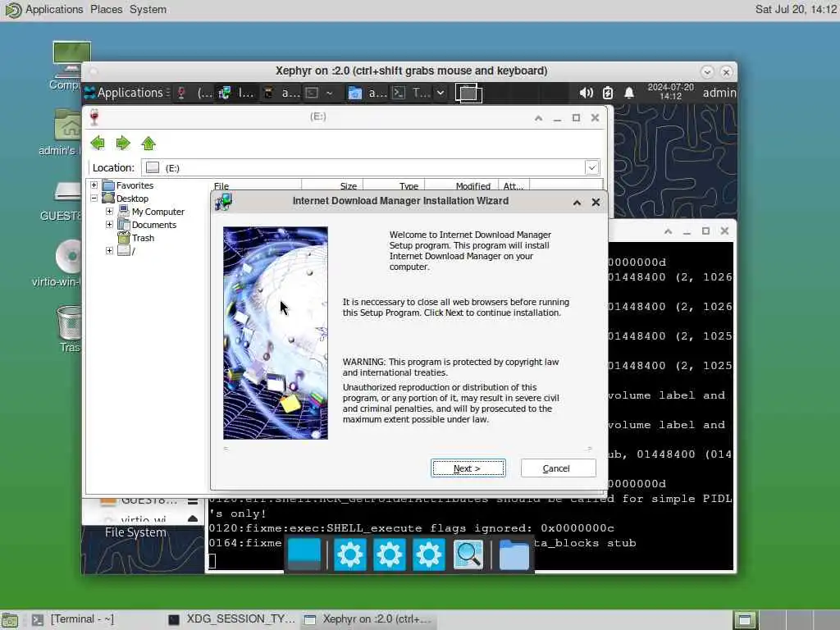Switch to the wine glass task button in Xephyr panel
The height and width of the screenshot is (630, 840).
194,93
